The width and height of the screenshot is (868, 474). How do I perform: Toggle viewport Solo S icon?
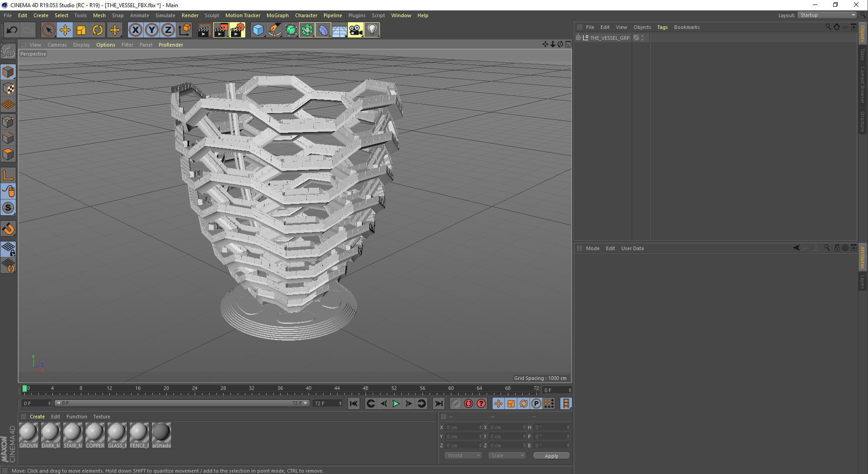[x=8, y=208]
